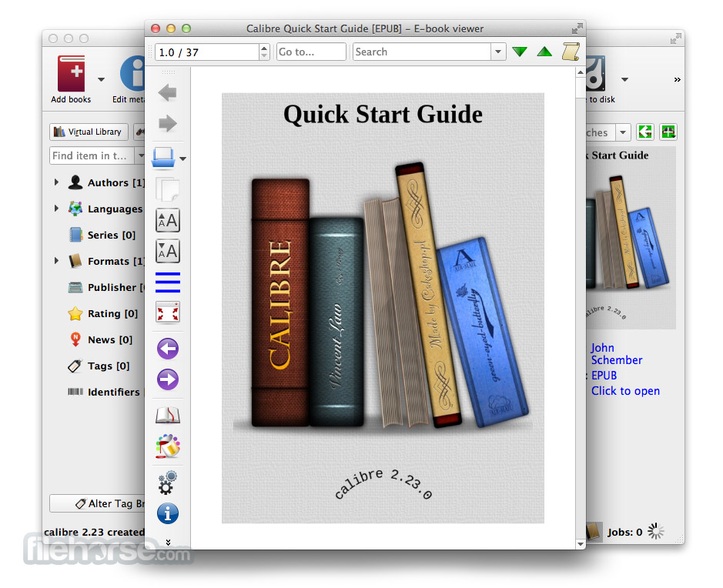This screenshot has height=588, width=723.
Task: Click the open book icon
Action: 167,415
